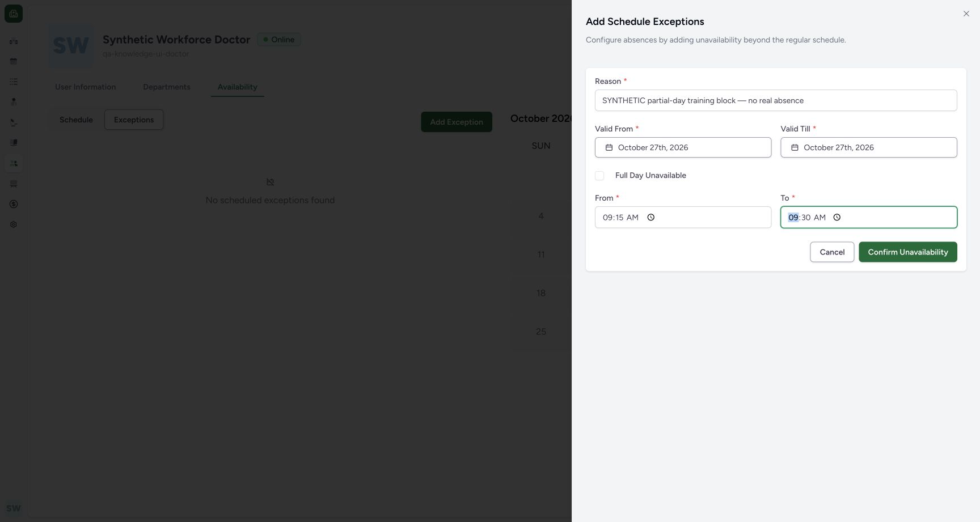The height and width of the screenshot is (522, 980).
Task: Select the users icon in sidebar
Action: (x=14, y=163)
